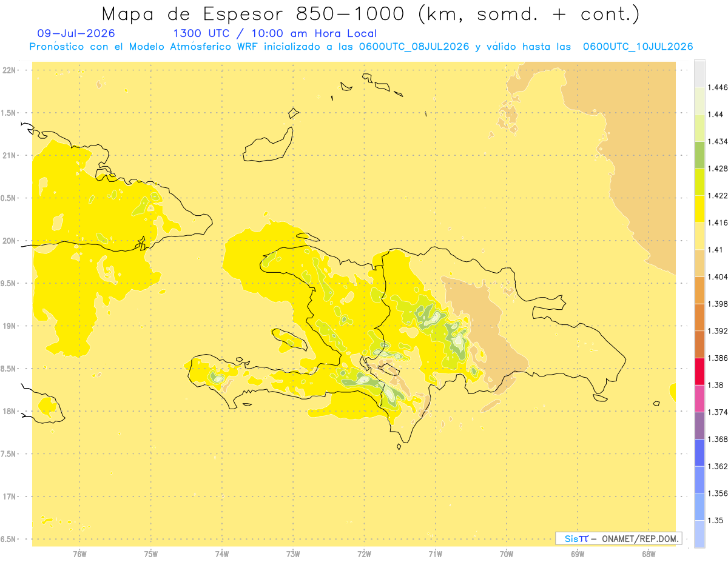The height and width of the screenshot is (562, 728).
Task: Click the latitude label "0.5N"
Action: [9, 198]
